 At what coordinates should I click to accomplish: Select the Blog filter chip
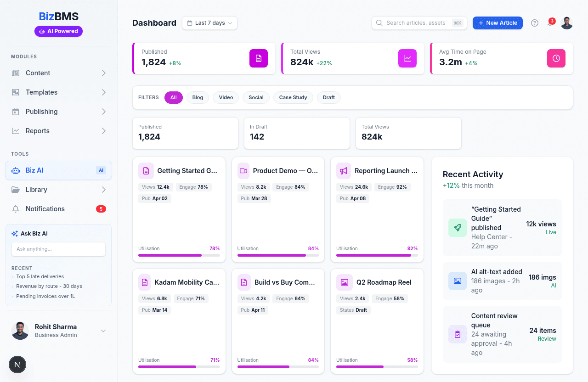click(x=198, y=97)
